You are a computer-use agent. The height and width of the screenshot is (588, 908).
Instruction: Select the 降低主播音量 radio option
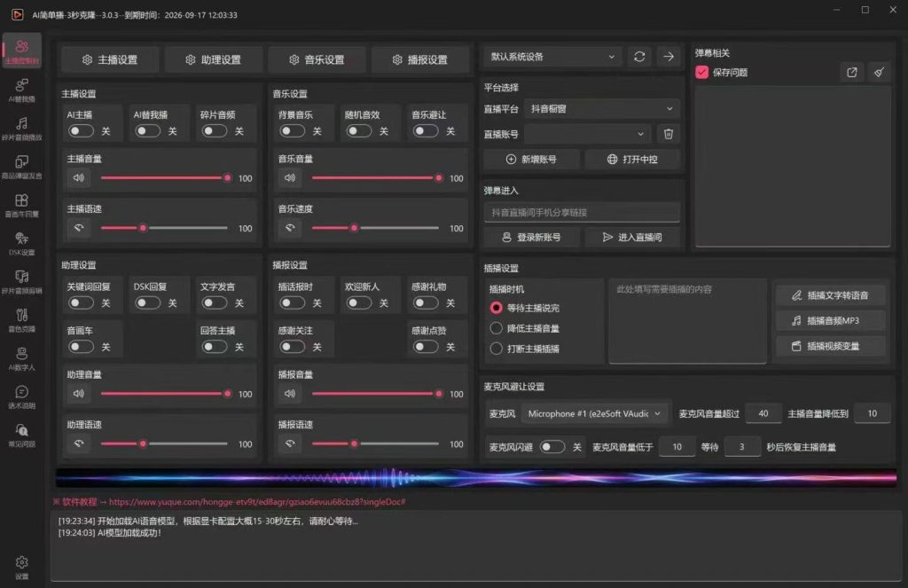point(497,328)
